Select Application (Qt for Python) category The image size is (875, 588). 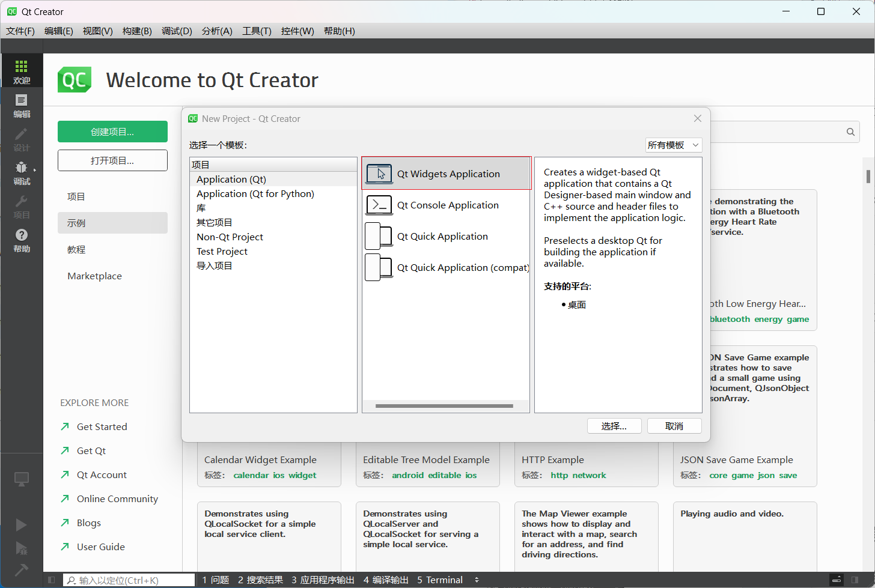pos(273,193)
